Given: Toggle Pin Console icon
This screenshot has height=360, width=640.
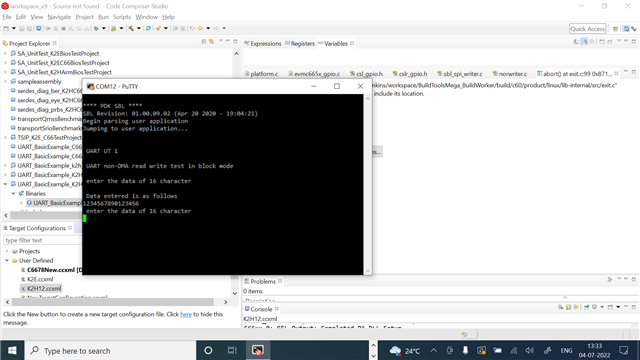Looking at the screenshot, I should pos(587,307).
